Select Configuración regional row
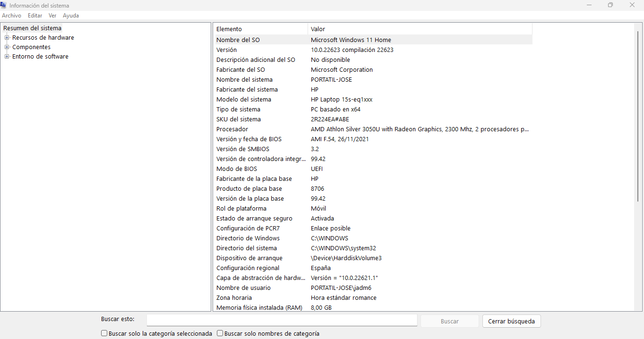 point(373,268)
